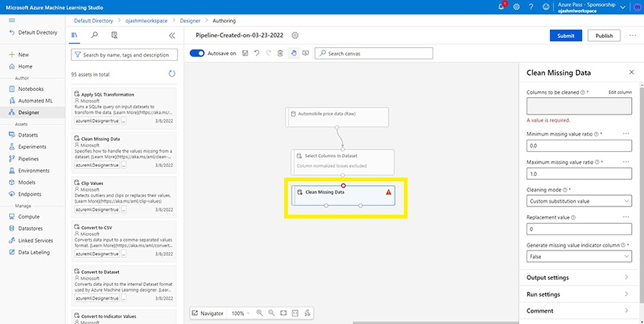Switch to the search tab in asset panel

(95, 36)
